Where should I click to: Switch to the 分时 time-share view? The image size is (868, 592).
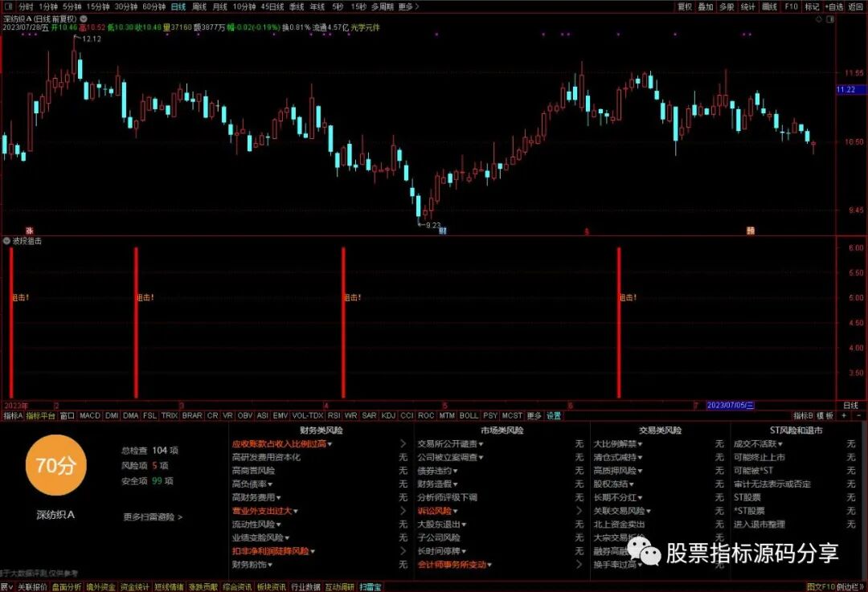tap(26, 6)
